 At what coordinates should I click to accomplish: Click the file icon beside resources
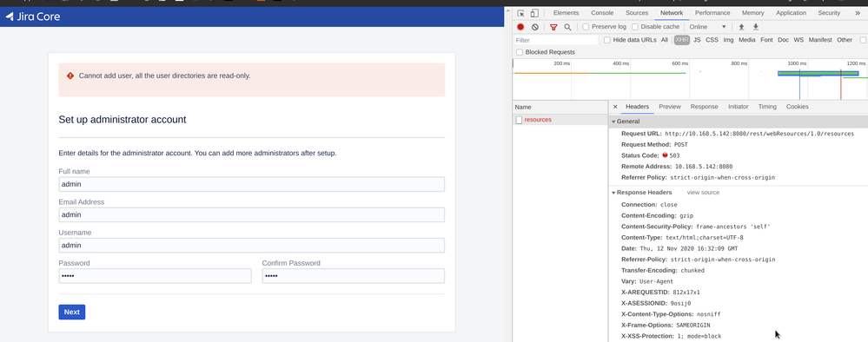[x=519, y=120]
